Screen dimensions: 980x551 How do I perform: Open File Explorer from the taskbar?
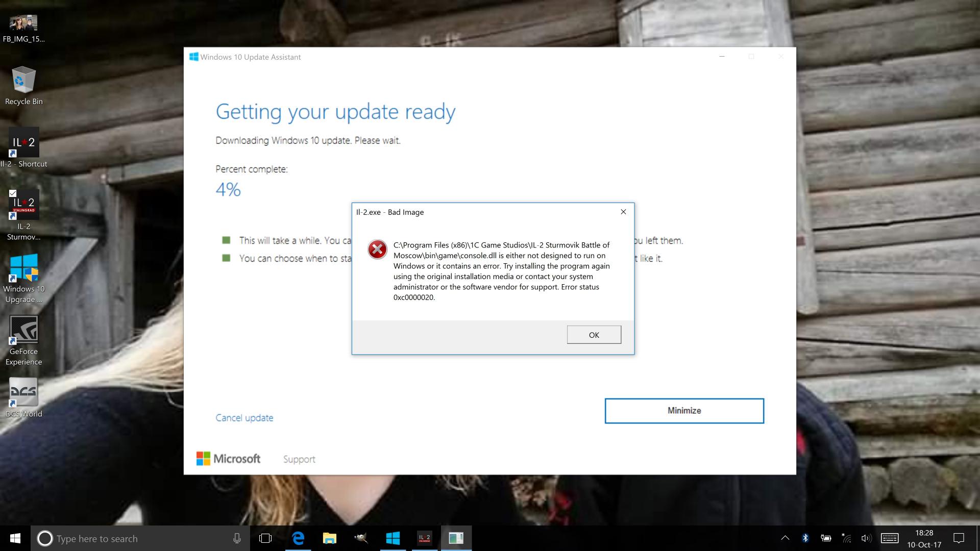click(330, 538)
